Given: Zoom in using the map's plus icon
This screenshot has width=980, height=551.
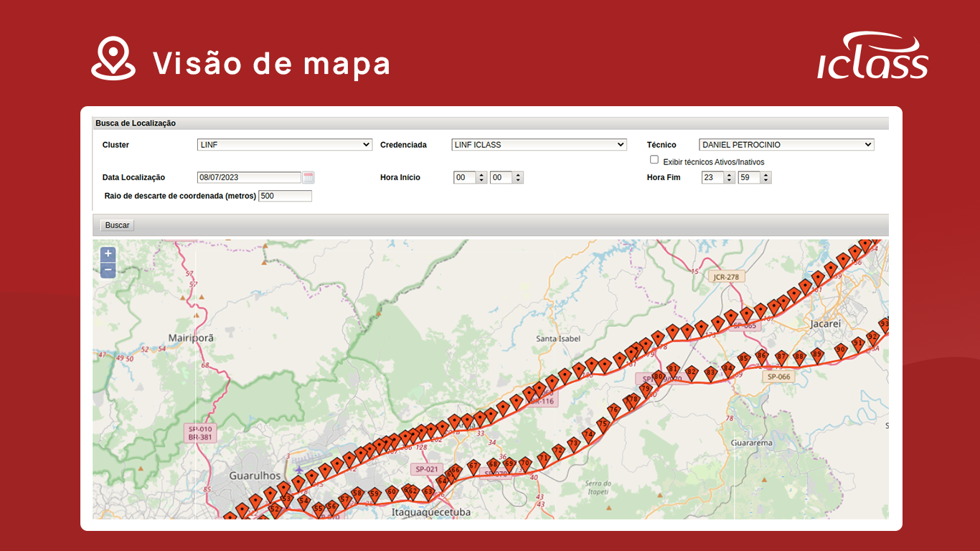Looking at the screenshot, I should (x=108, y=254).
